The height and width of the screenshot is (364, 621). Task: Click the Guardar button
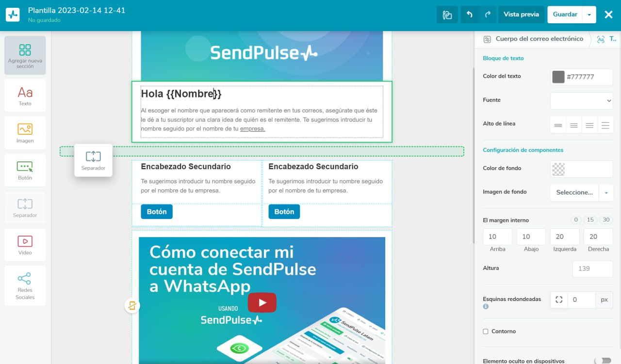tap(565, 15)
